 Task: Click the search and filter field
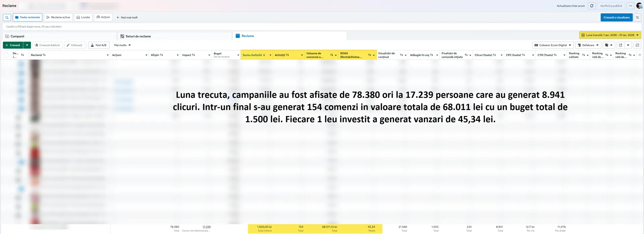tap(134, 27)
